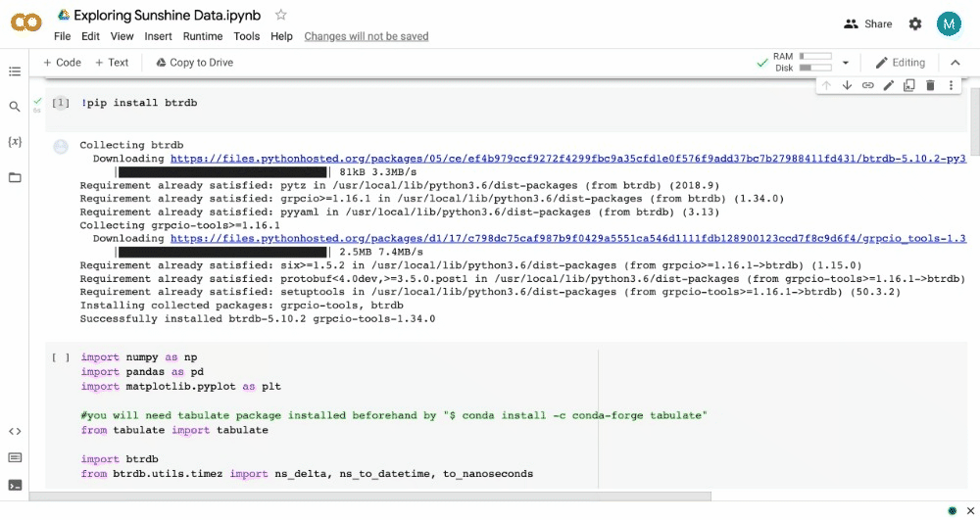Open the user account avatar M
980x520 pixels.
pos(948,24)
